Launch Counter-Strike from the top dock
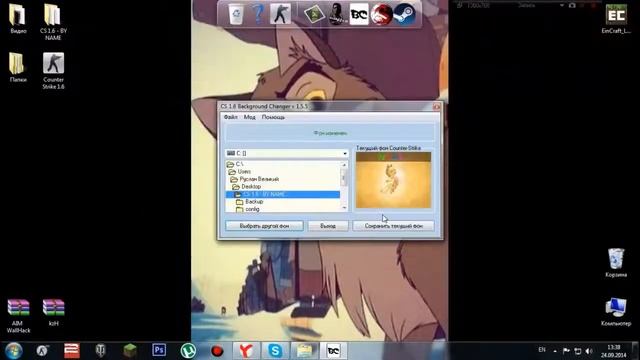The width and height of the screenshot is (640, 360). (x=280, y=13)
